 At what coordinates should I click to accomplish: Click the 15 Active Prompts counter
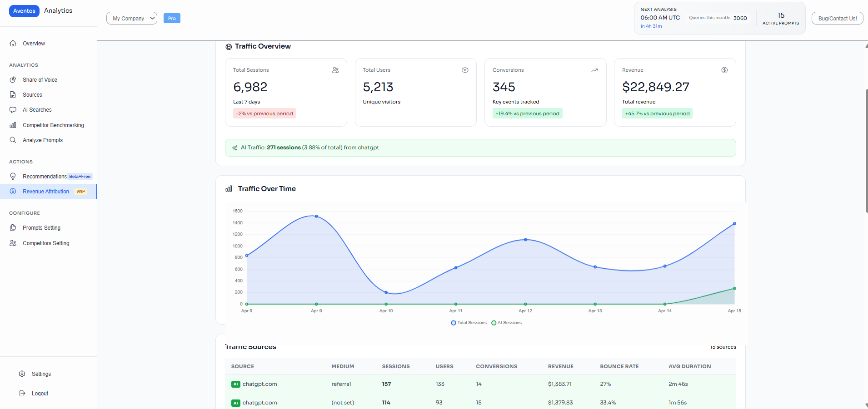[x=781, y=18]
